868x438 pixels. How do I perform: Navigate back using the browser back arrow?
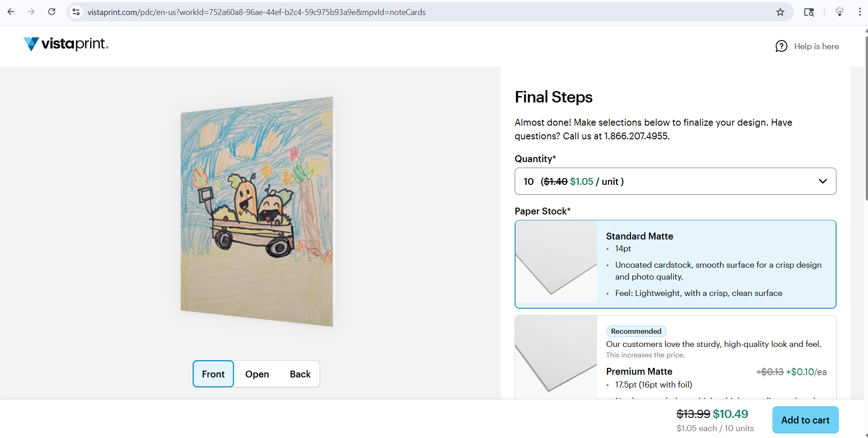pyautogui.click(x=11, y=12)
